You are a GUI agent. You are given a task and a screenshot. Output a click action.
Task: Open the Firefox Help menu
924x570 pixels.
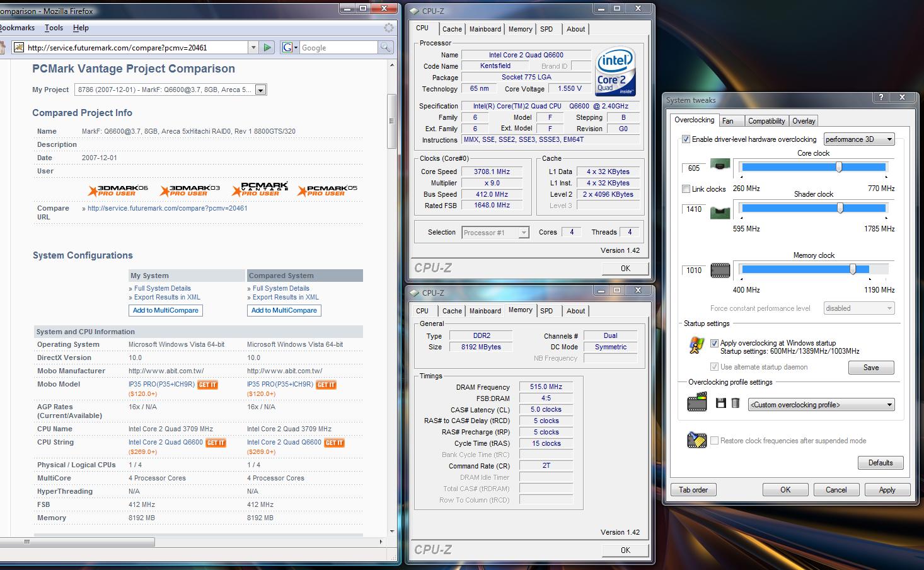pos(81,28)
